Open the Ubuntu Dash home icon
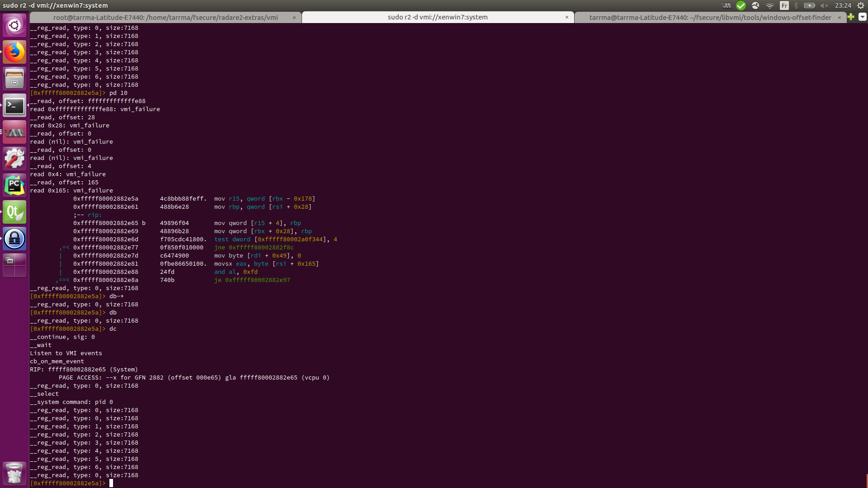 point(14,25)
